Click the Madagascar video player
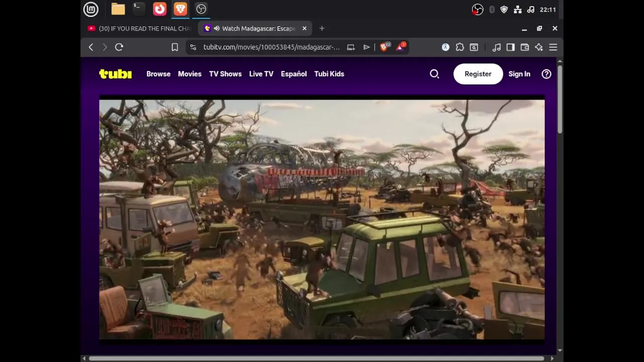This screenshot has height=362, width=644. (x=322, y=219)
